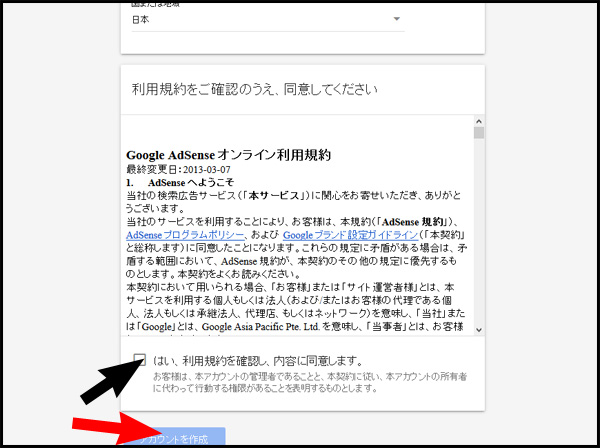The height and width of the screenshot is (448, 600).
Task: Click the label はい、利用規約を確認し、内容に同意します。
Action: pyautogui.click(x=258, y=360)
